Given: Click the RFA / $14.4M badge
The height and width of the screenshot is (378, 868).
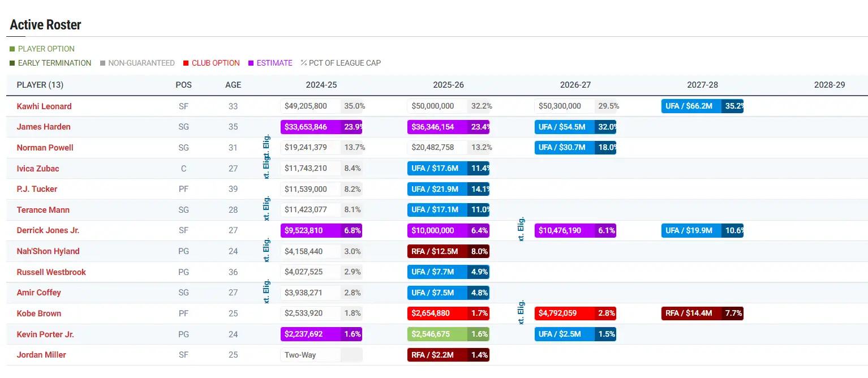Looking at the screenshot, I should [702, 313].
